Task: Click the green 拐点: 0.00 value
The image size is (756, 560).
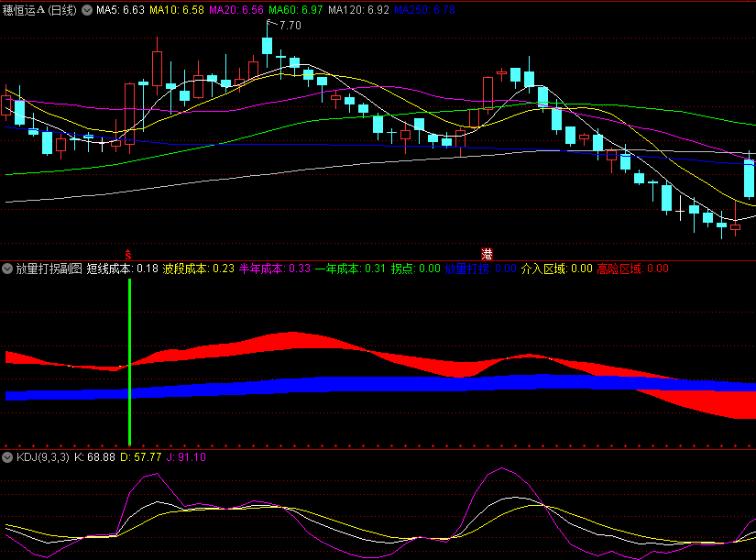Action: click(x=416, y=269)
